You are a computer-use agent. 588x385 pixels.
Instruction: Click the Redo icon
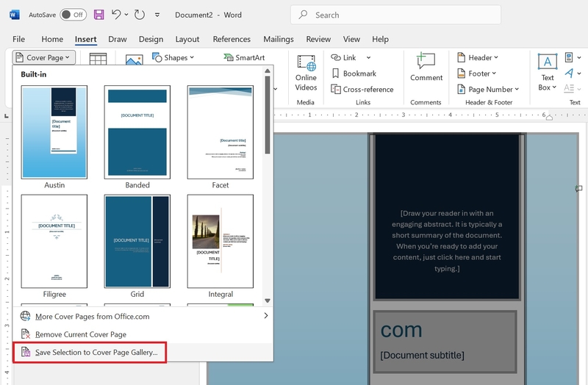pyautogui.click(x=140, y=15)
